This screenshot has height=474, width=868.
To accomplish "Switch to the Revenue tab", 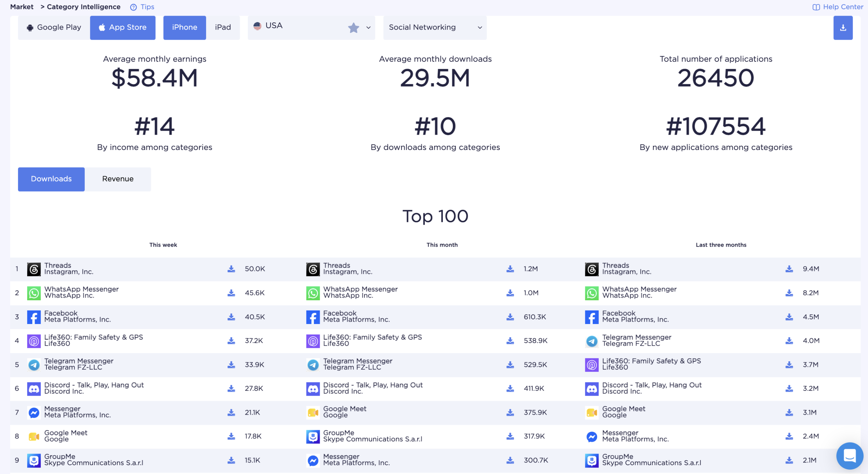I will pos(118,179).
